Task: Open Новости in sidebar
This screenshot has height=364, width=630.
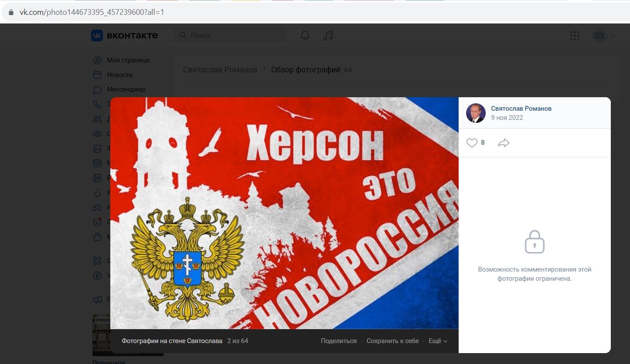Action: (x=119, y=75)
